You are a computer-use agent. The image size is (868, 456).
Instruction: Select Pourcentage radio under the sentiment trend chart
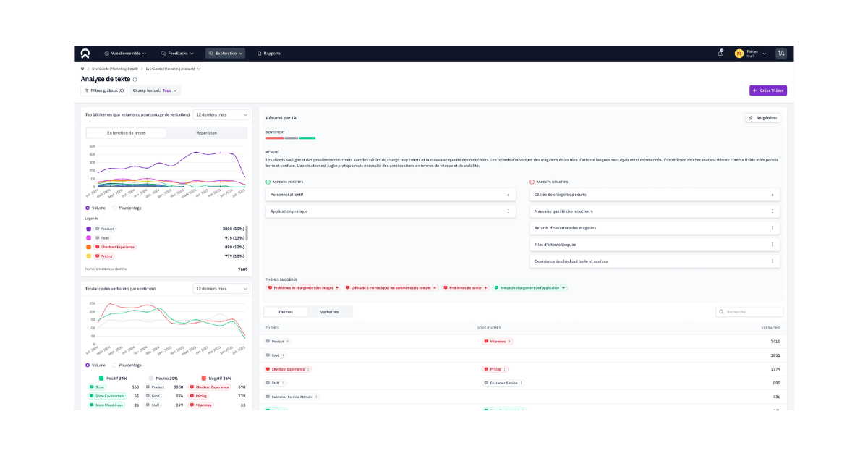pyautogui.click(x=114, y=365)
